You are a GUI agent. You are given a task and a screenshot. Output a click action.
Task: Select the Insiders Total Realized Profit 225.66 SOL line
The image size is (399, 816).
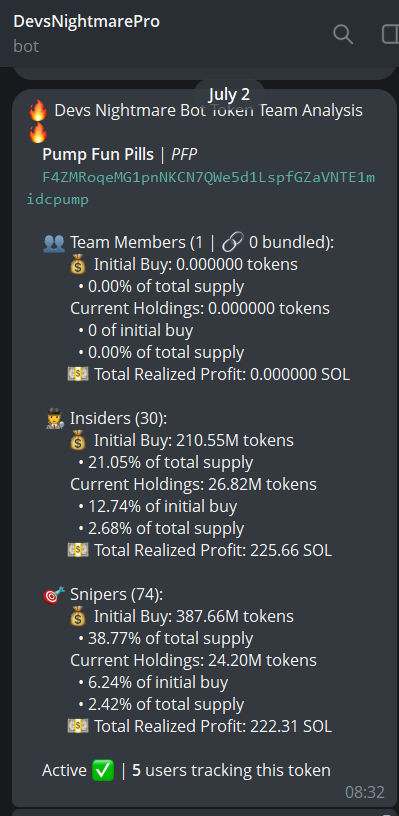coord(200,550)
